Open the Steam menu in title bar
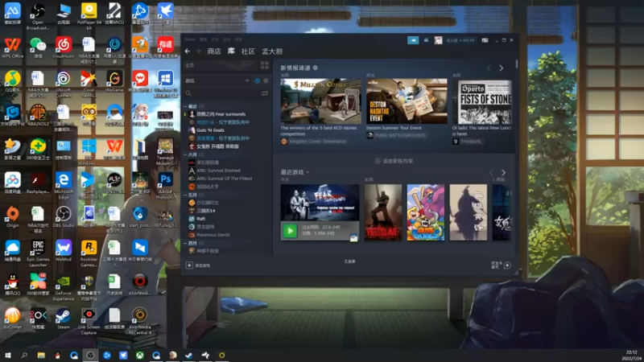 (x=190, y=39)
